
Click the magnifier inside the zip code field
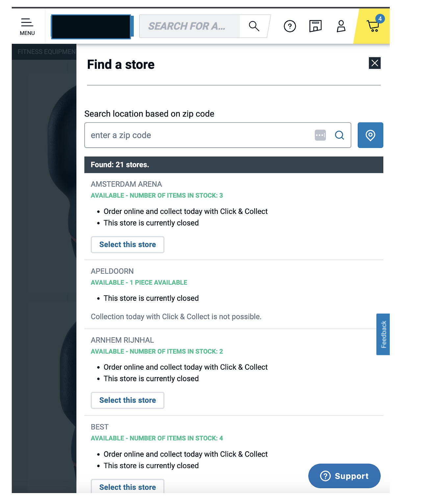(339, 135)
